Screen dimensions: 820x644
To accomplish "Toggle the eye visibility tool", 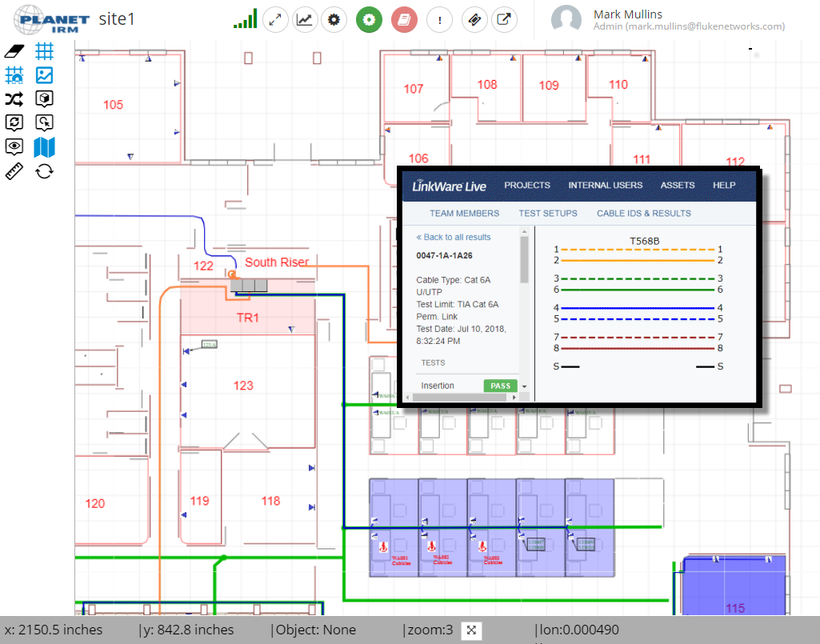I will (x=14, y=146).
